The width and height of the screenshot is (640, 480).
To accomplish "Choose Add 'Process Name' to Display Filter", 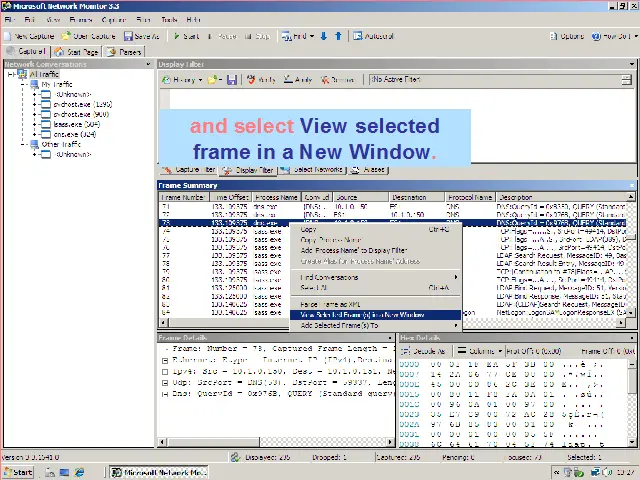I will [375, 251].
